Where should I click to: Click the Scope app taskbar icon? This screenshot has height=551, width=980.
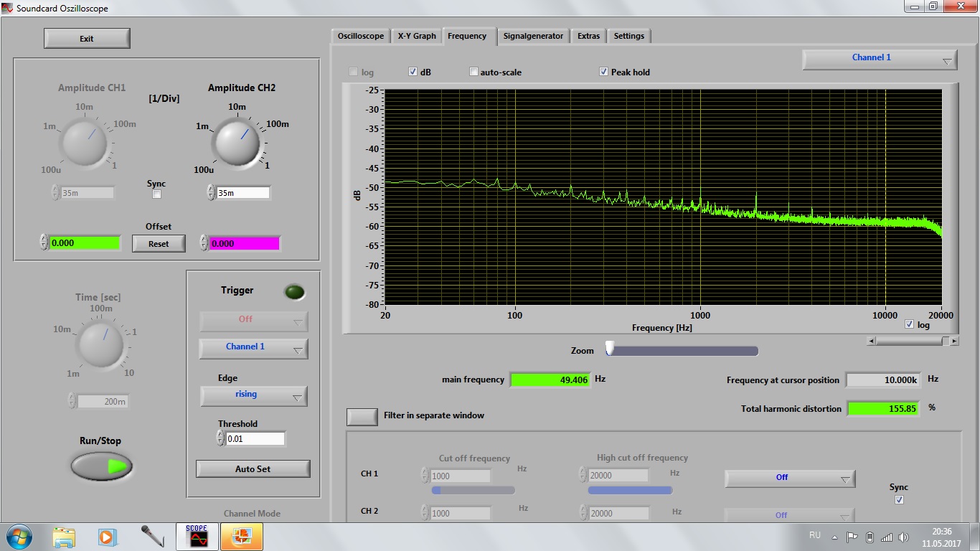(197, 537)
